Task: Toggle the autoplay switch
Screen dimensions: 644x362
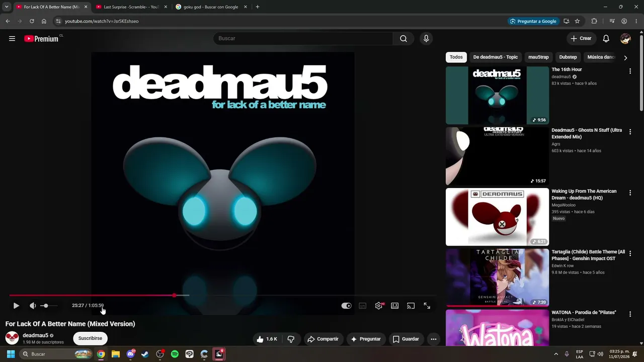Action: (x=346, y=306)
